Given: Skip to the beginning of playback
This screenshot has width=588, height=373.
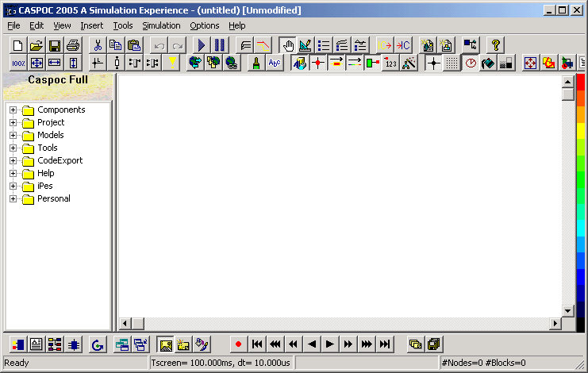Looking at the screenshot, I should tap(257, 344).
